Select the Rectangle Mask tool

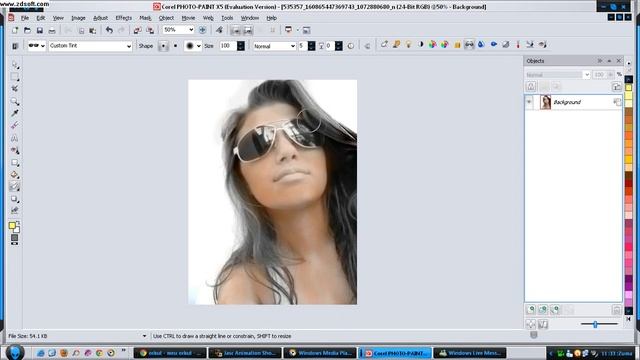[15, 77]
